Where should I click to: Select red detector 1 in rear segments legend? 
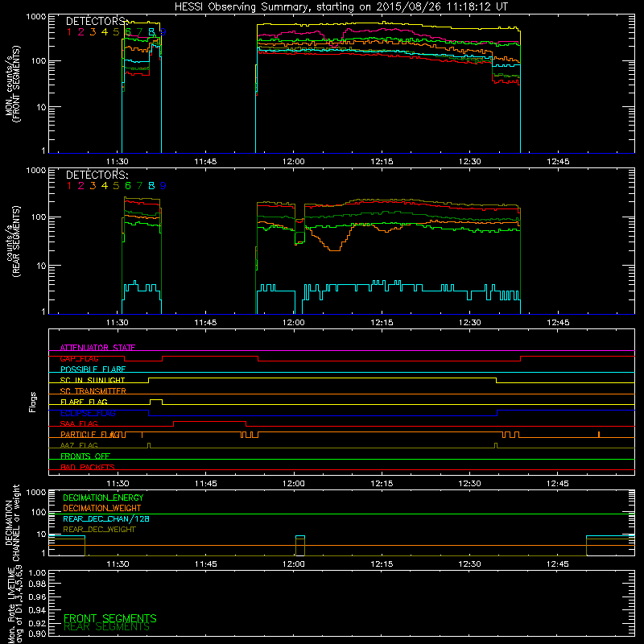[69, 186]
